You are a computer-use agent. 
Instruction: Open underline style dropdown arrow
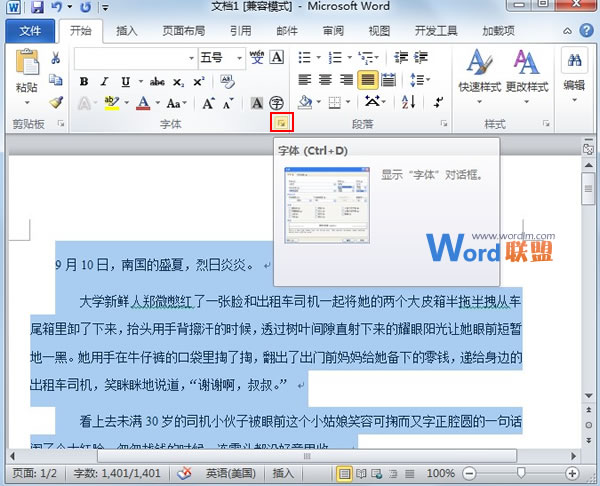(x=140, y=81)
